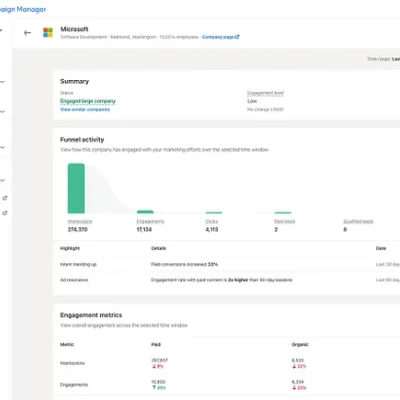Click the Engagements funnel bar
The width and height of the screenshot is (400, 400).
145,212
